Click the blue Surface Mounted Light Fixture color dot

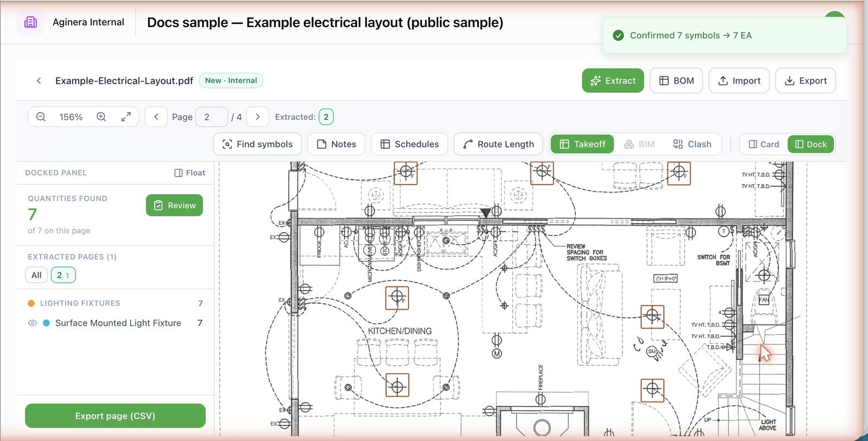46,323
